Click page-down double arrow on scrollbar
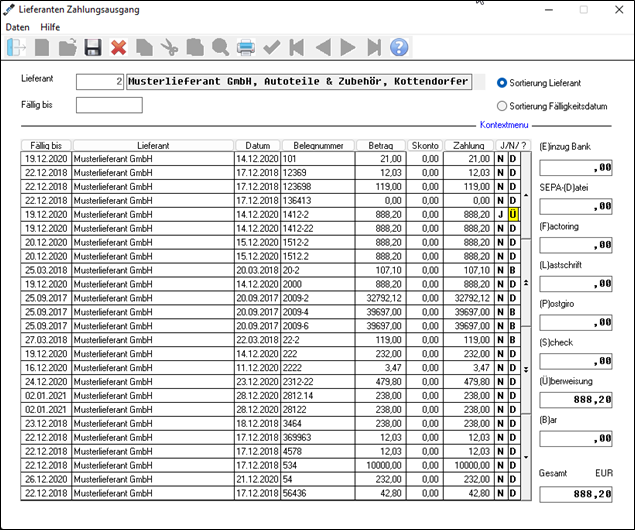This screenshot has height=530, width=635. (x=526, y=370)
